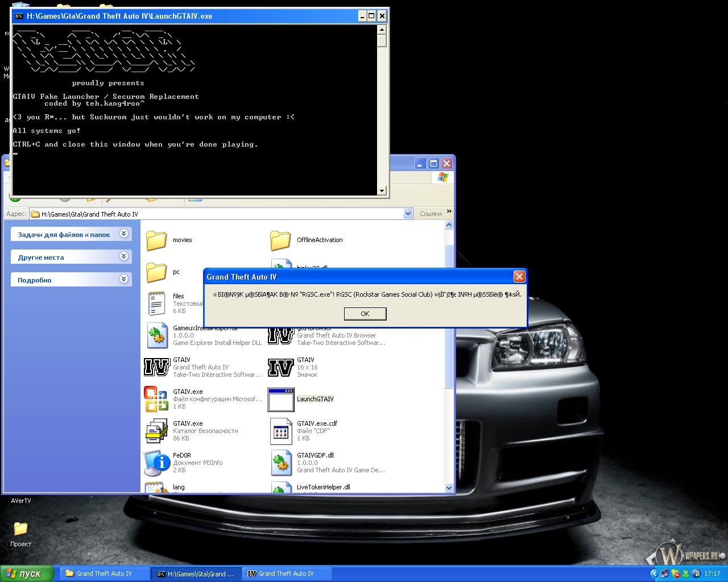
Task: Close the Grand Theft Auto IV error dialog
Action: pos(519,277)
